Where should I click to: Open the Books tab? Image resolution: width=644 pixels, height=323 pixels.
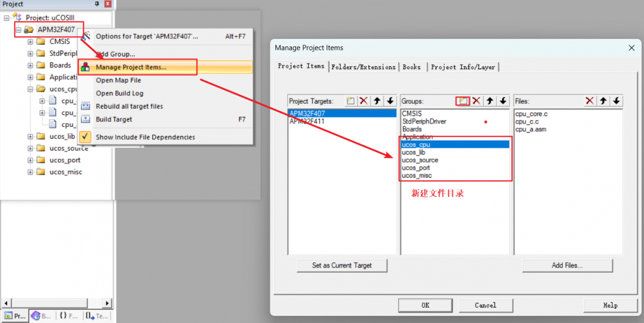click(412, 67)
